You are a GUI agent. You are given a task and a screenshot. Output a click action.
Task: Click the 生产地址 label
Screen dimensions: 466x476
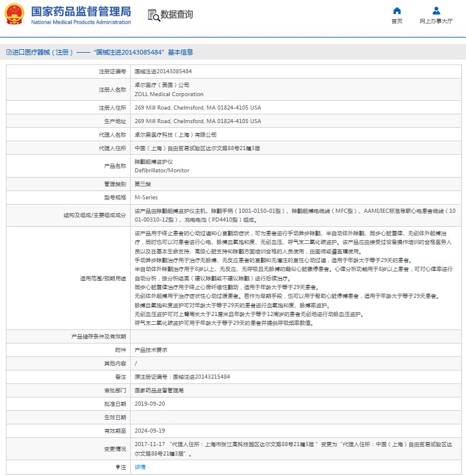click(115, 121)
